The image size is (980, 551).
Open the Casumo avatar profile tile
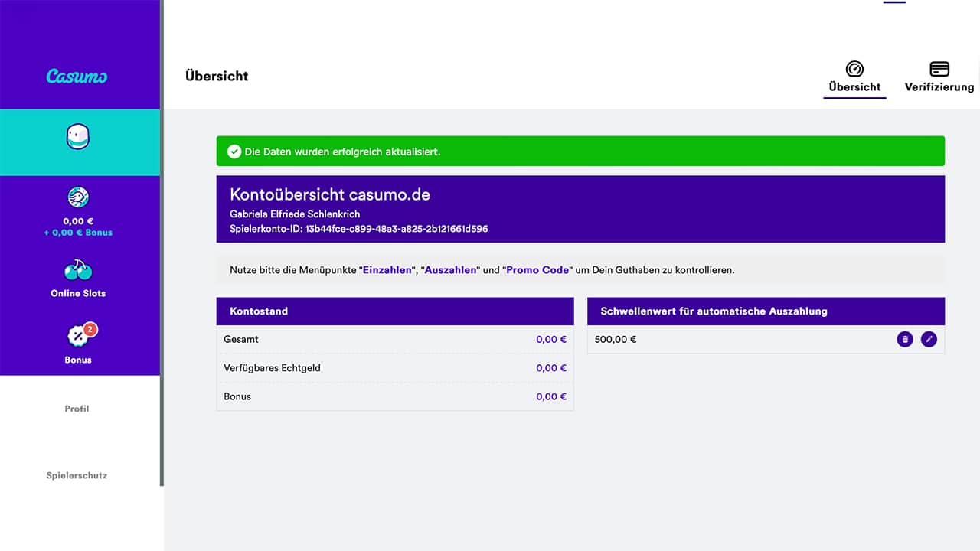tap(80, 142)
